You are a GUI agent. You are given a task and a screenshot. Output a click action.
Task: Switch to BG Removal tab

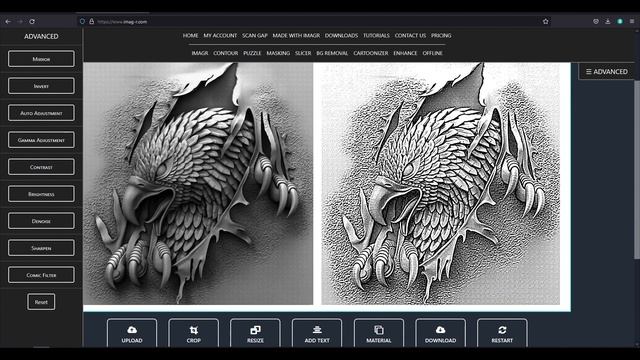332,53
